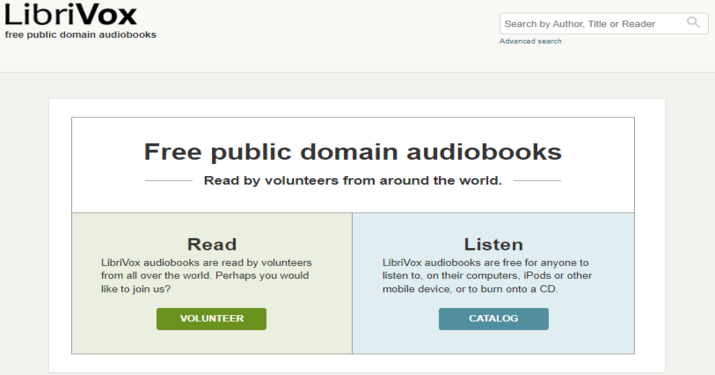Click the word "iPods" in the Listen description
This screenshot has width=715, height=375.
pyautogui.click(x=537, y=276)
